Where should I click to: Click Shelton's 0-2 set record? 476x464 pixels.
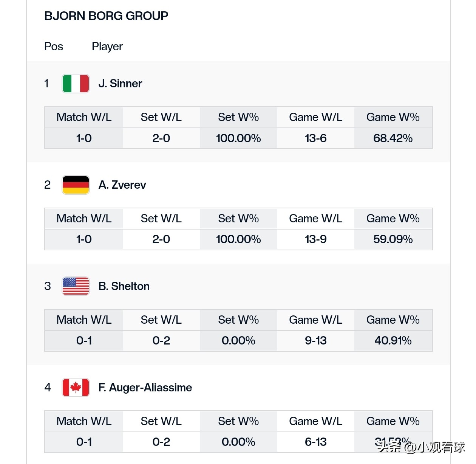coord(161,341)
